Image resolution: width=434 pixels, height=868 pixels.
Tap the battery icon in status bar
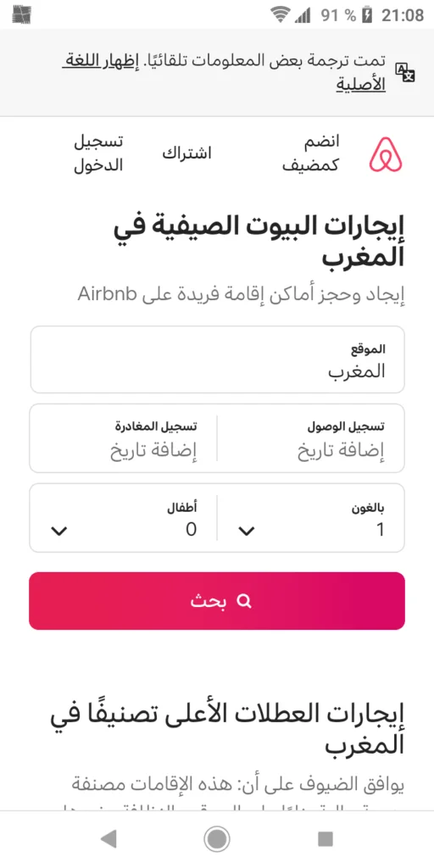coord(367,15)
